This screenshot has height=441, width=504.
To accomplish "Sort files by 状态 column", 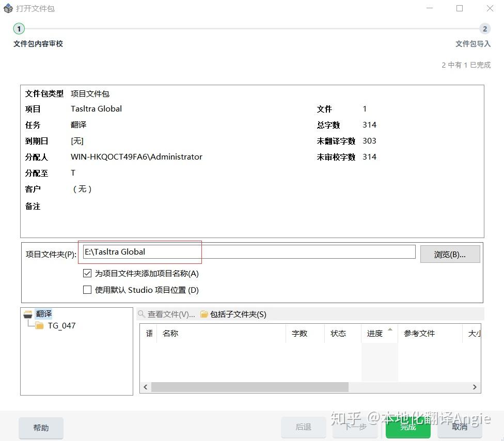I will coord(338,334).
